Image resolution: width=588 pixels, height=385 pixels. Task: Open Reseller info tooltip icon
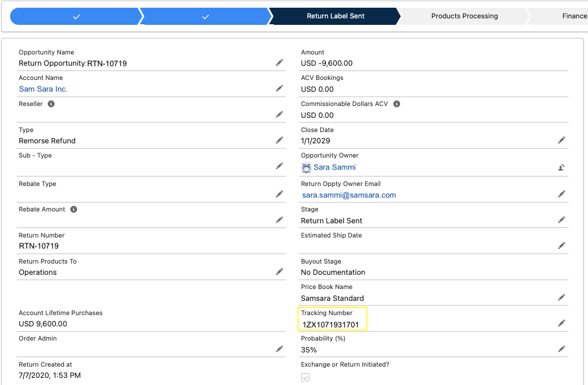click(x=51, y=104)
